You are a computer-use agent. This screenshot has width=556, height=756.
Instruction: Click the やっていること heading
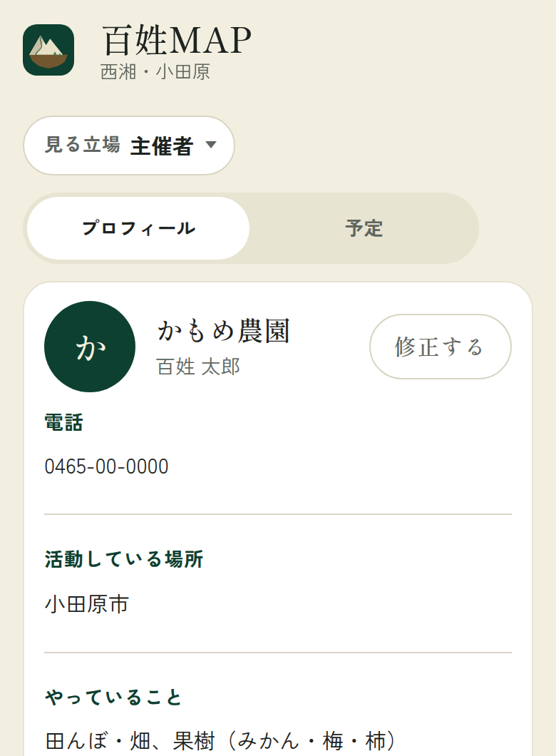[113, 698]
